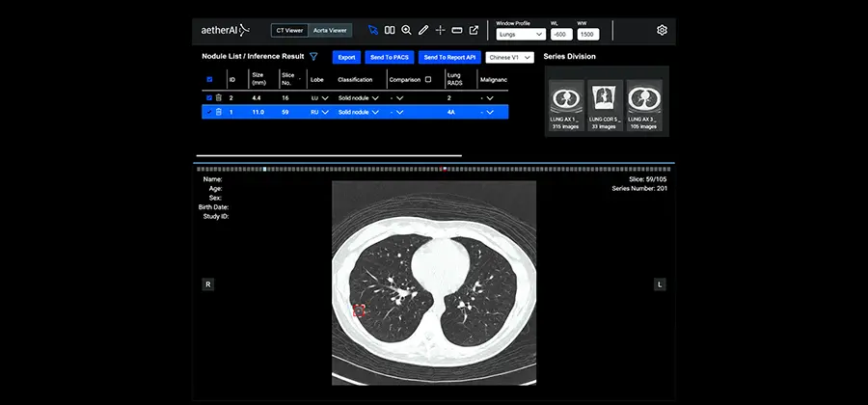The width and height of the screenshot is (868, 405).
Task: Open the nodule list filter funnel
Action: (x=313, y=57)
